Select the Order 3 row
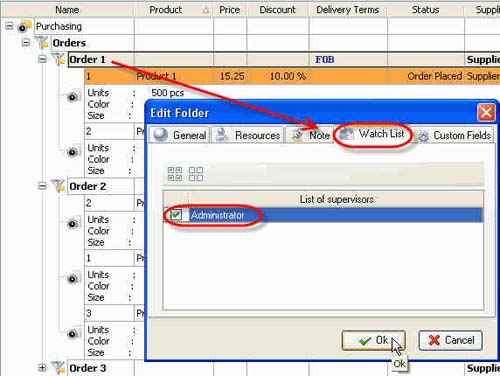 click(88, 368)
